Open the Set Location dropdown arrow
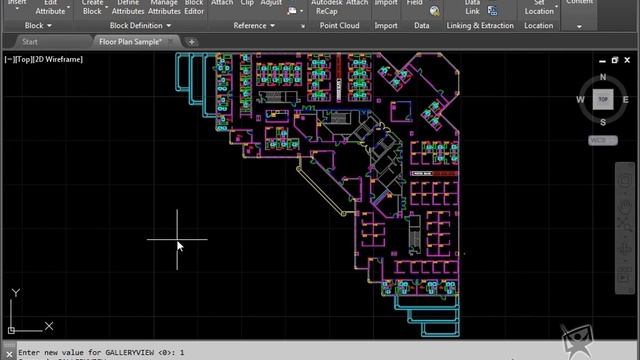This screenshot has height=360, width=640. click(x=556, y=7)
